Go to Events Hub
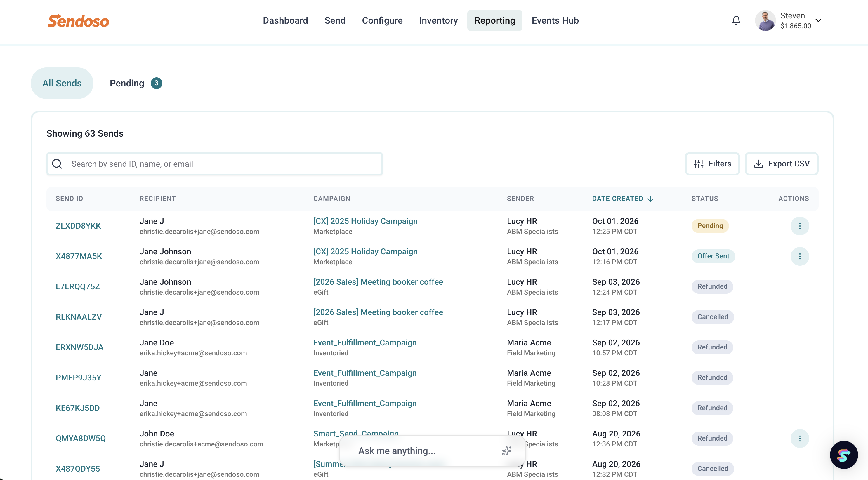Viewport: 868px width, 480px height. (555, 20)
